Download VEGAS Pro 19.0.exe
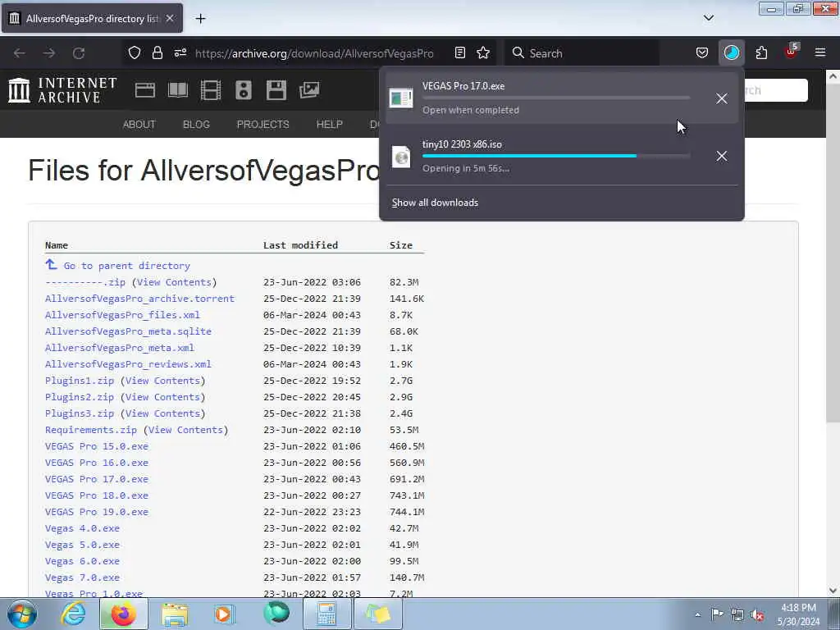Screen dimensions: 840x630 pos(97,512)
